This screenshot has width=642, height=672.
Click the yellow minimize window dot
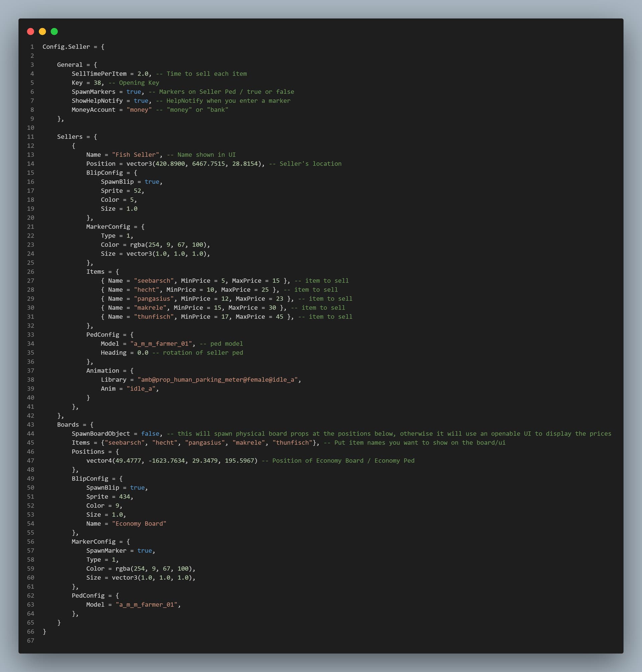tap(42, 31)
